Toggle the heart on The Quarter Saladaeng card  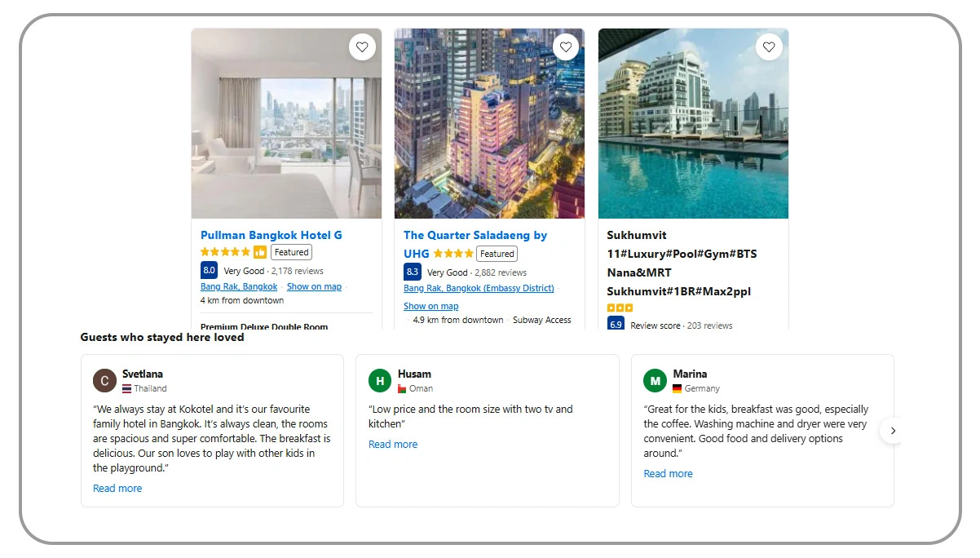click(x=566, y=47)
